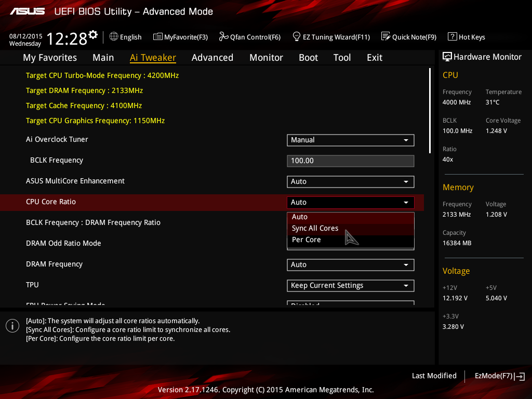This screenshot has width=532, height=399.
Task: Open TPU Keep Current Settings dropdown
Action: tap(351, 285)
